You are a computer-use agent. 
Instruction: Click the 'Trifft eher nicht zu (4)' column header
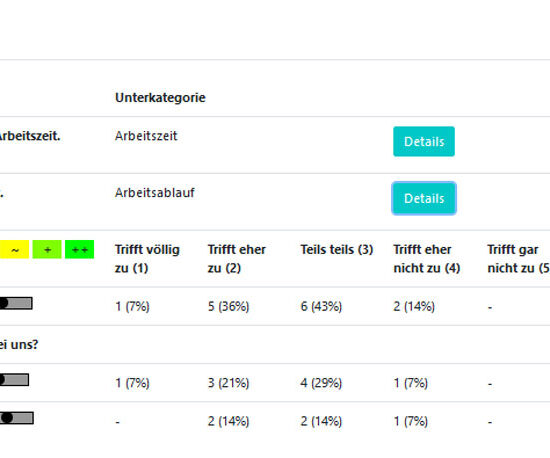pos(427,259)
